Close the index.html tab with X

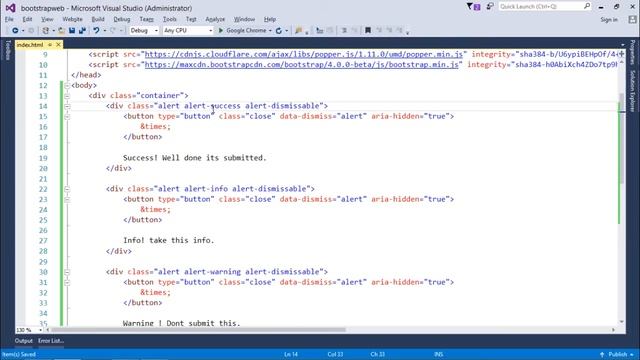[x=58, y=44]
